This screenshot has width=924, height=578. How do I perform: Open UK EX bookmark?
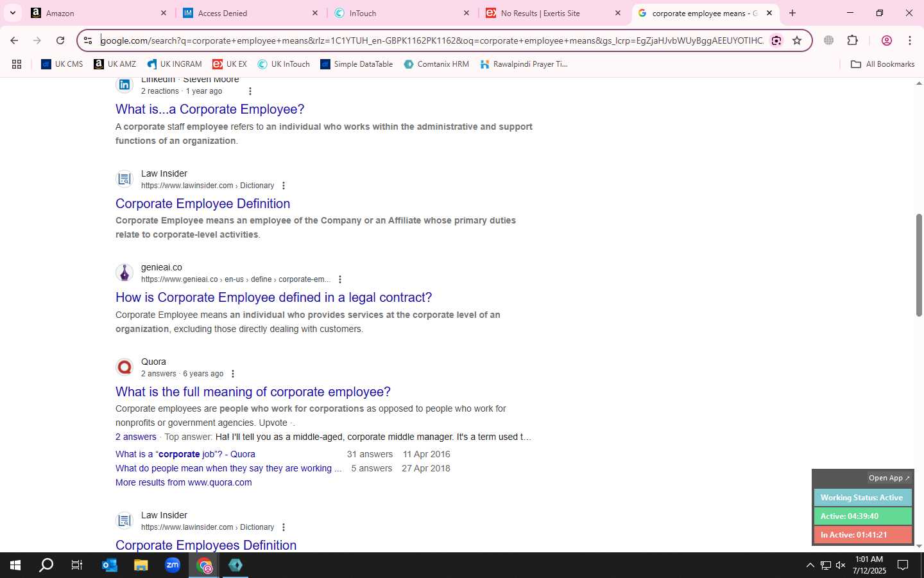click(x=230, y=64)
